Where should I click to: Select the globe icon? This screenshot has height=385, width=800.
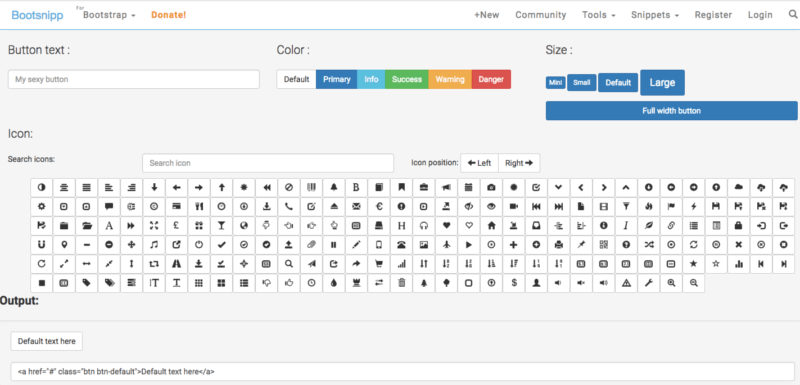(244, 225)
